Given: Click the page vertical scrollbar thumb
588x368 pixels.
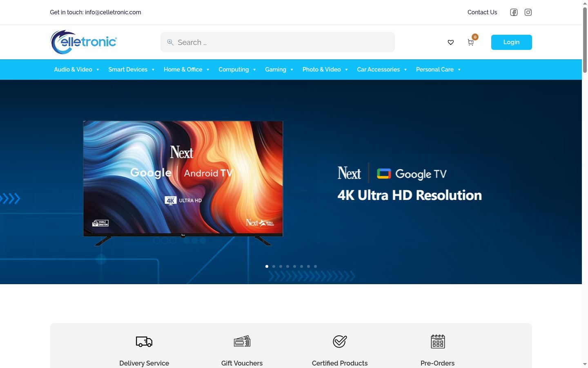Looking at the screenshot, I should 585,40.
